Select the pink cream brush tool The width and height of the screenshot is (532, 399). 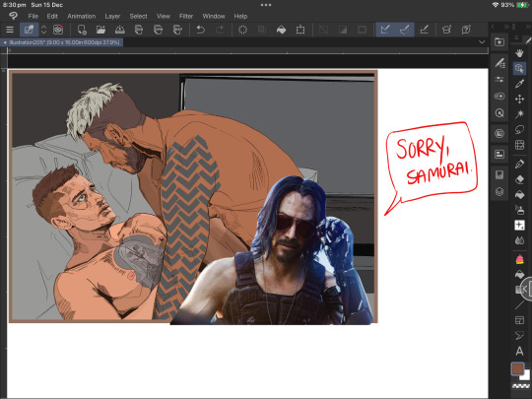coord(519,259)
